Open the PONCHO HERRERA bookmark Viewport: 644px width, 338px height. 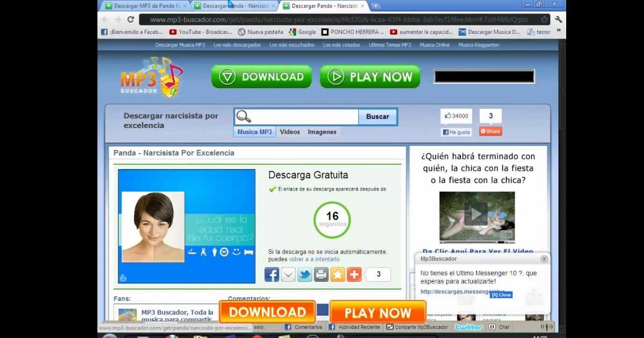353,32
